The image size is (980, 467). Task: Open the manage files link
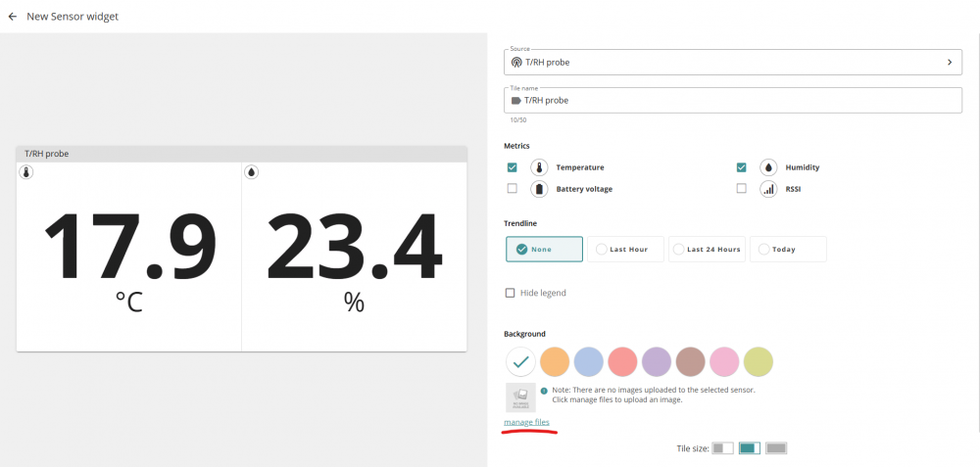pyautogui.click(x=526, y=422)
